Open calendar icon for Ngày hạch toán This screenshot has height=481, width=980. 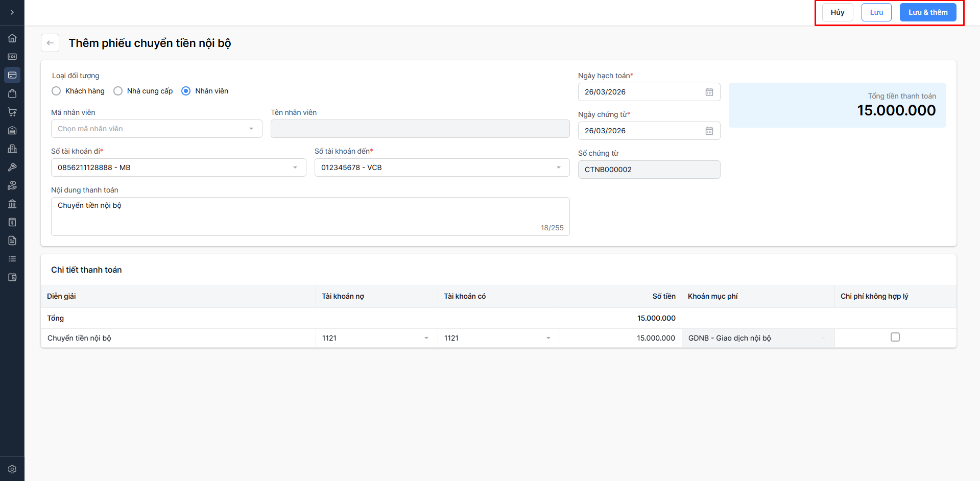click(x=709, y=92)
